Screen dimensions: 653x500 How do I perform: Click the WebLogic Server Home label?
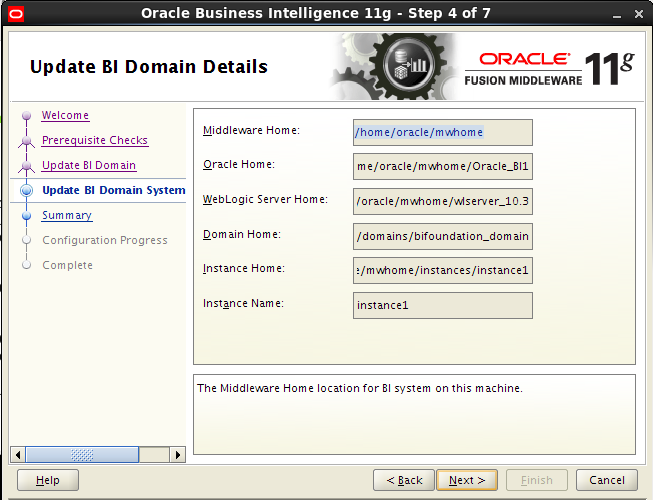click(x=265, y=199)
